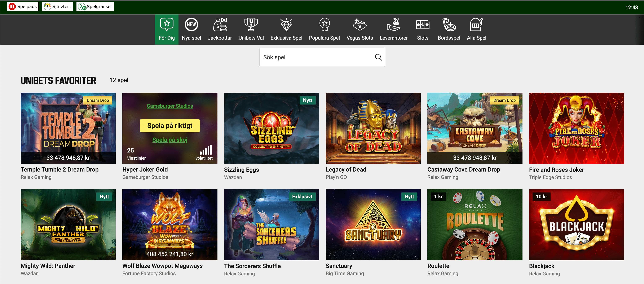Click the 12 spel count text
Screen dimensions: 644x284
click(119, 80)
